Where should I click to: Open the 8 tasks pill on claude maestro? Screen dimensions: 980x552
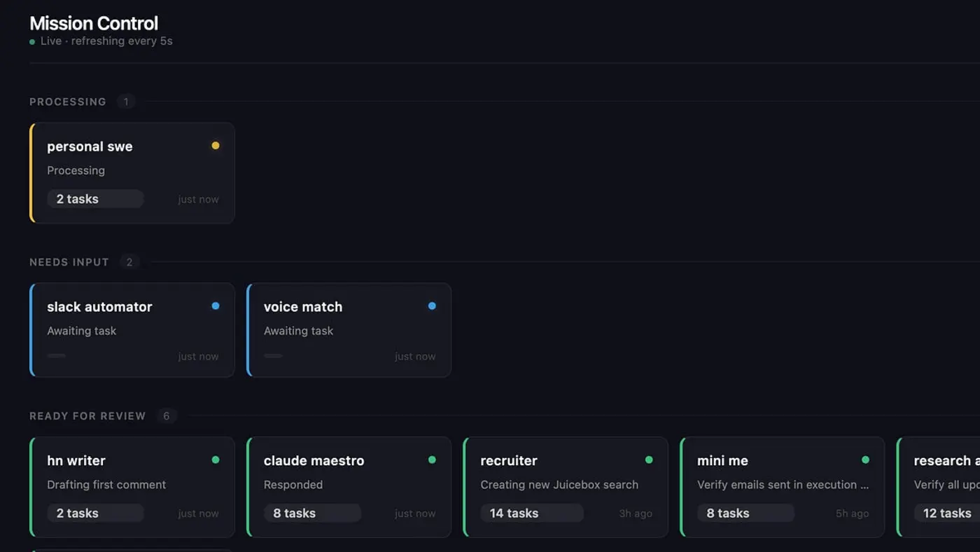(x=312, y=513)
